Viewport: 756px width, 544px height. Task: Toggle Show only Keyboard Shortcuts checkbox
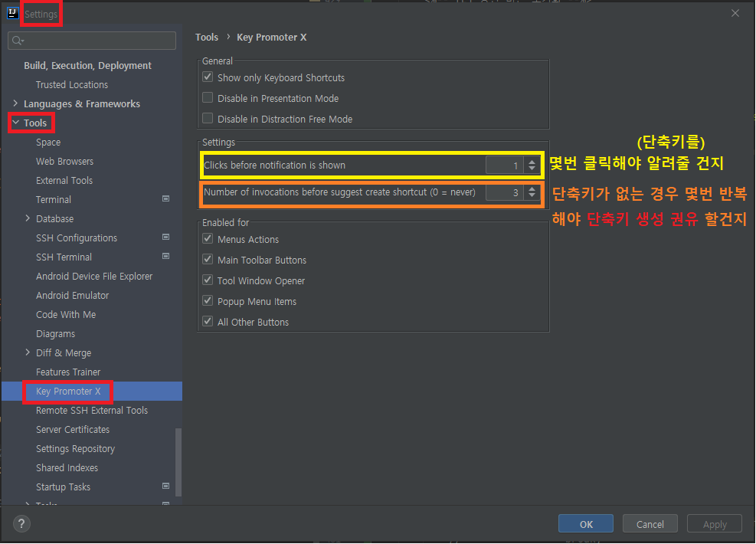208,77
